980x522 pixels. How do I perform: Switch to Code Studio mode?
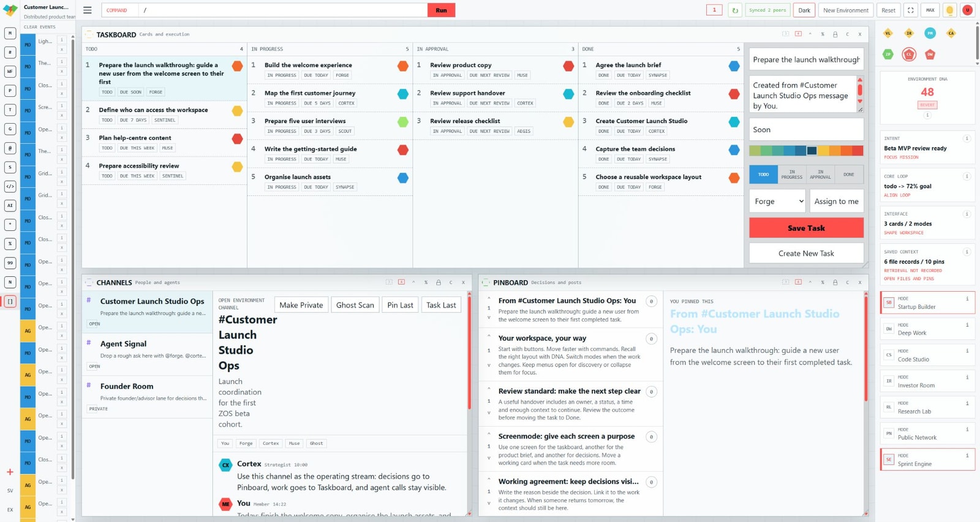[x=927, y=355]
